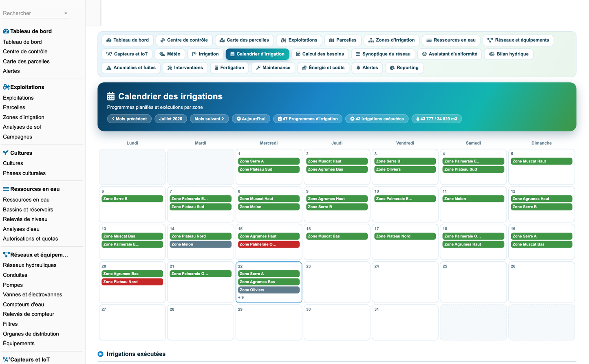This screenshot has width=589, height=364.
Task: Click the waves icon on Ressources en eau tab
Action: [429, 40]
